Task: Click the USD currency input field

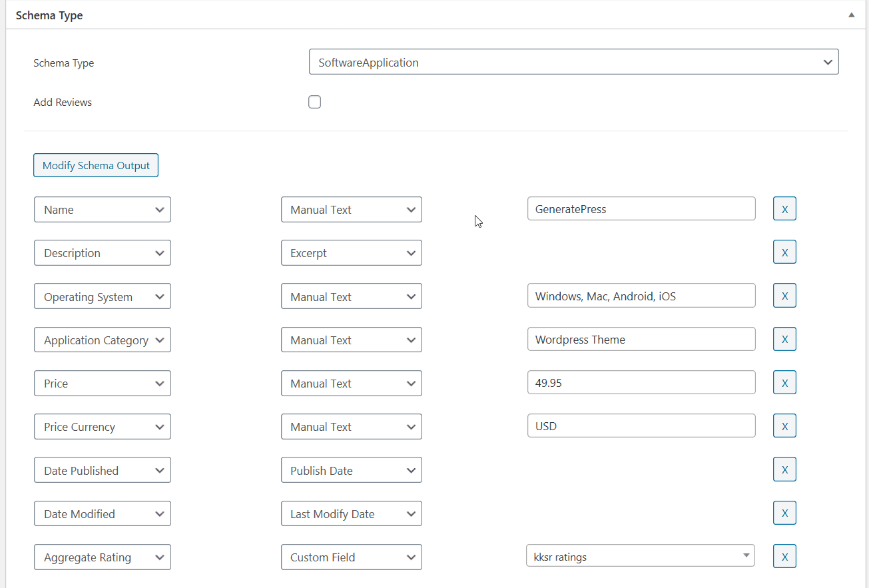Action: coord(641,426)
